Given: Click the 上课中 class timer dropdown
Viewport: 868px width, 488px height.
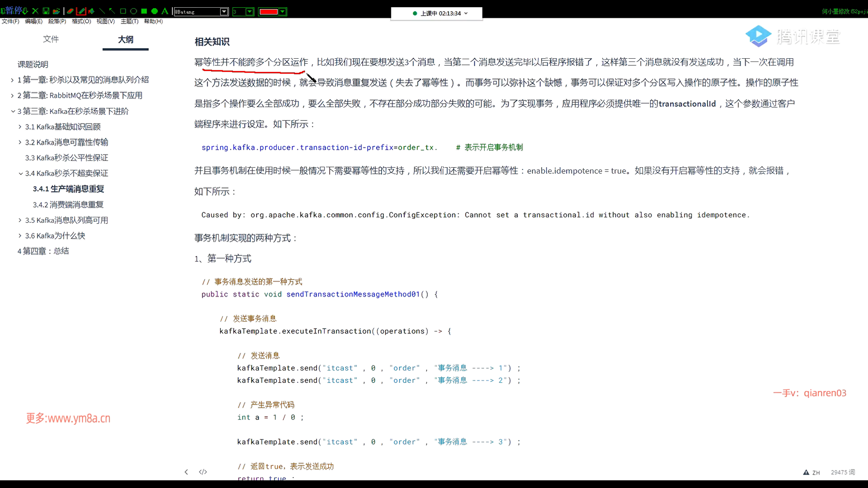Looking at the screenshot, I should [x=466, y=13].
